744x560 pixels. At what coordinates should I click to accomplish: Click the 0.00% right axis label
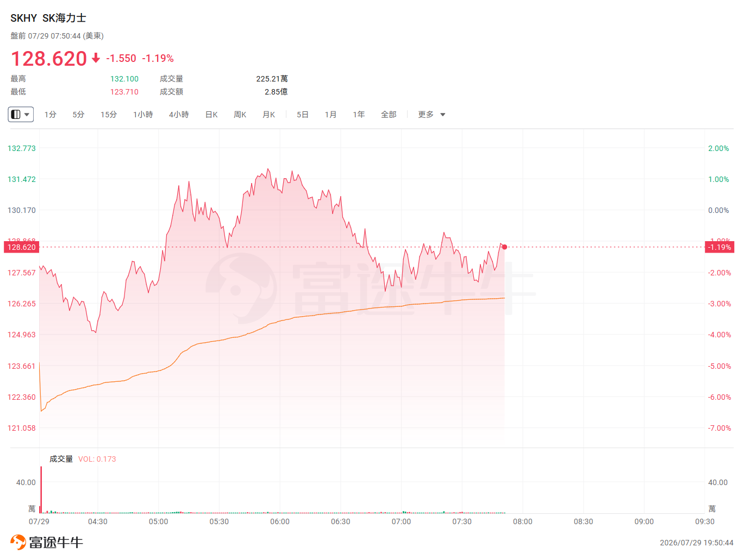[x=718, y=210]
